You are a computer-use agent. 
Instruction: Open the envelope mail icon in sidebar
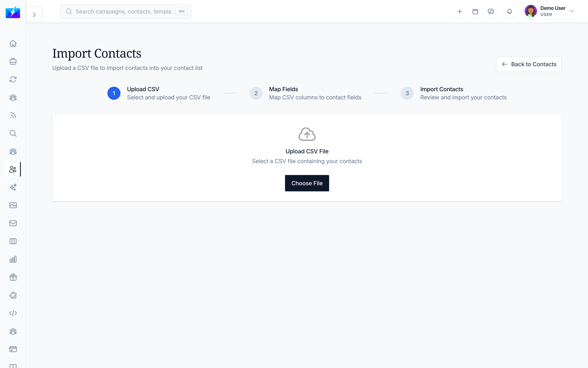point(13,223)
